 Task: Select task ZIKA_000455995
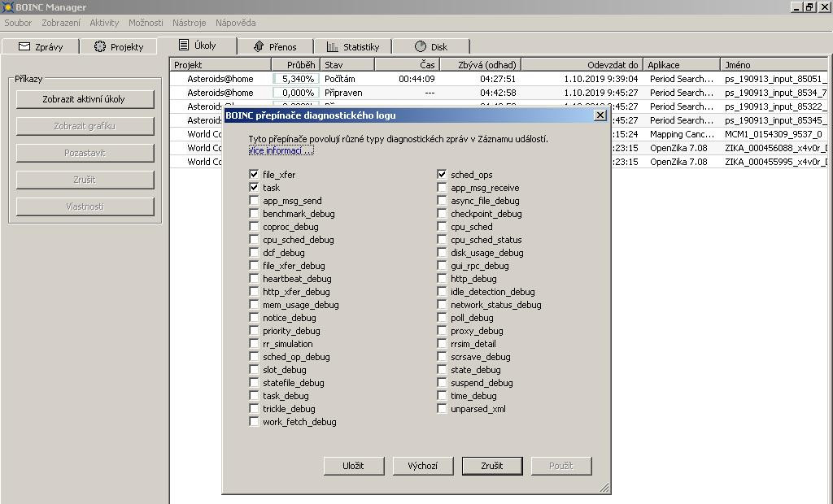775,162
